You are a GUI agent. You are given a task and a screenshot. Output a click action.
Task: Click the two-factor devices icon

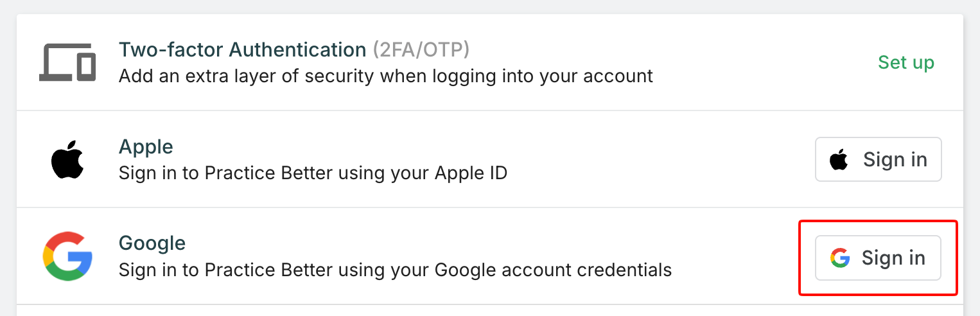67,62
